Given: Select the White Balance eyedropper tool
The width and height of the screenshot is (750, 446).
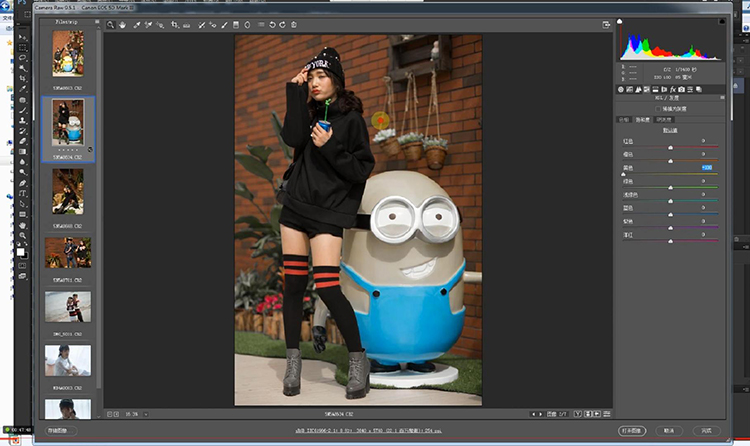Looking at the screenshot, I should 137,25.
